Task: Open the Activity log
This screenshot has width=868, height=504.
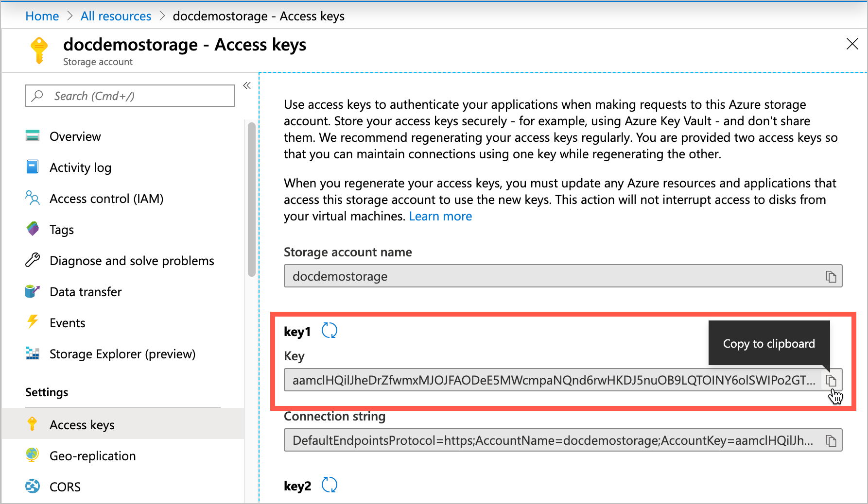Action: click(x=80, y=167)
